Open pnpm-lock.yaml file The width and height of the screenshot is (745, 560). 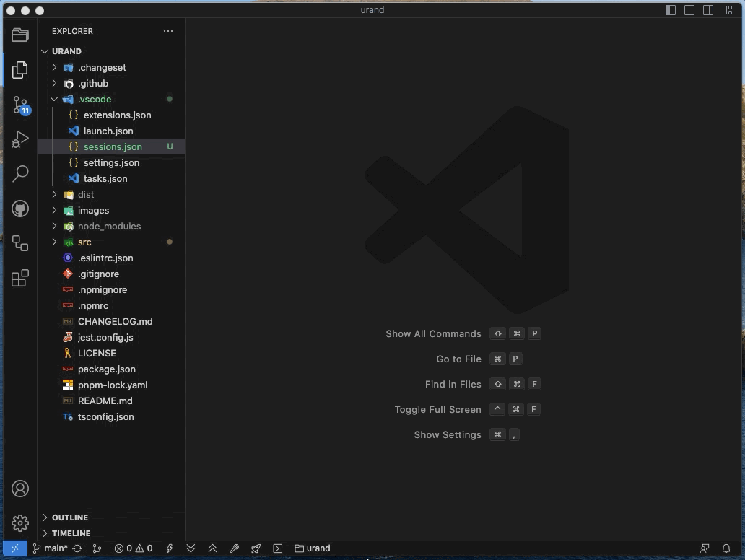111,385
